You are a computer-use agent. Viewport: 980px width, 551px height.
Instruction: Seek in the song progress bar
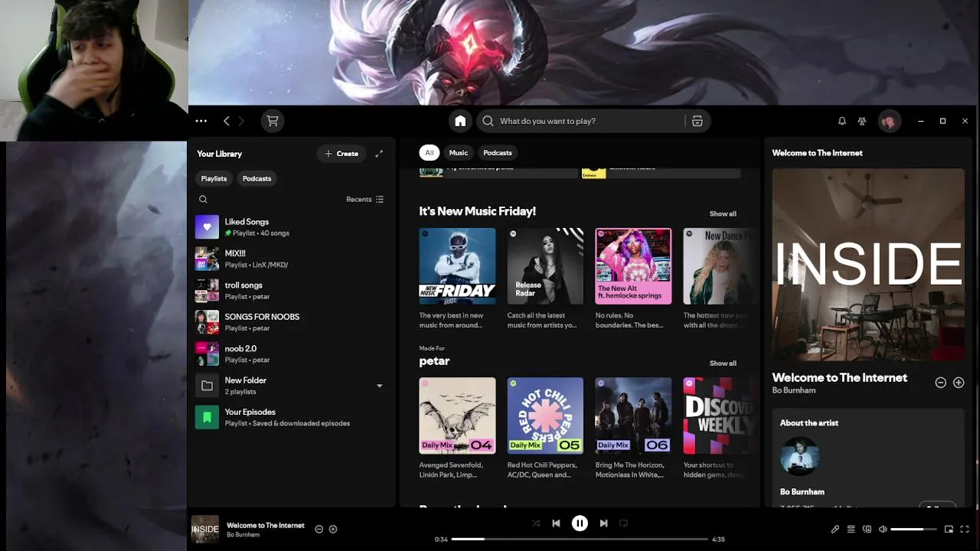point(580,540)
